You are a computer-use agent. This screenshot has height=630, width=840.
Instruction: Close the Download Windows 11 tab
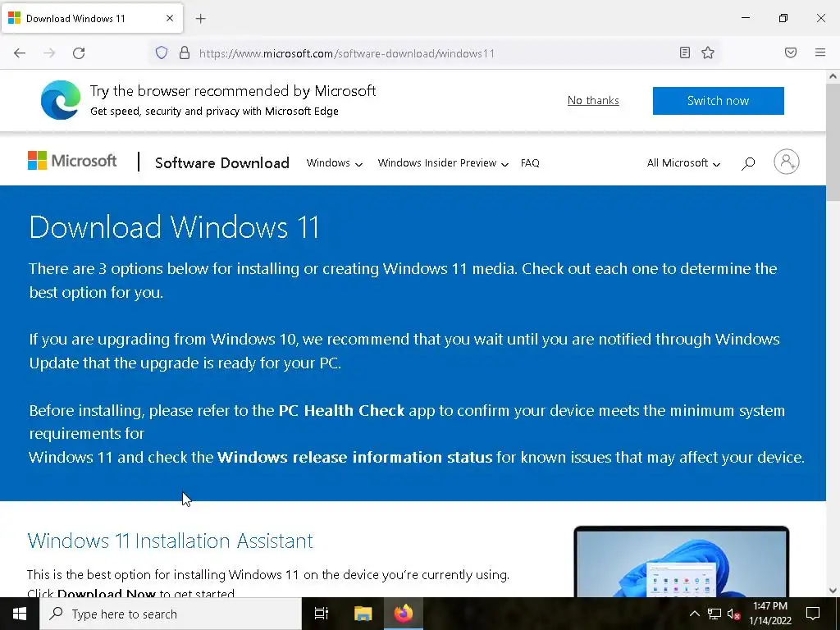point(169,18)
